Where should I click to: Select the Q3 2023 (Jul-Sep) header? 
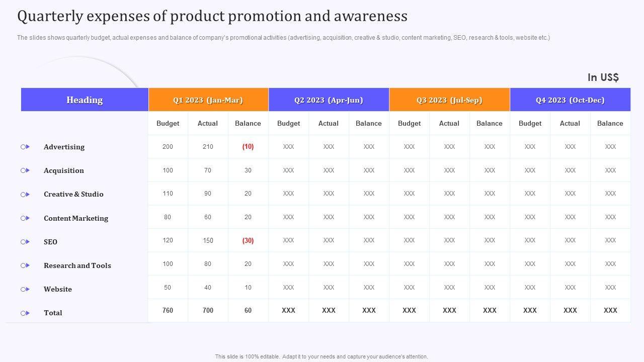[x=449, y=100]
